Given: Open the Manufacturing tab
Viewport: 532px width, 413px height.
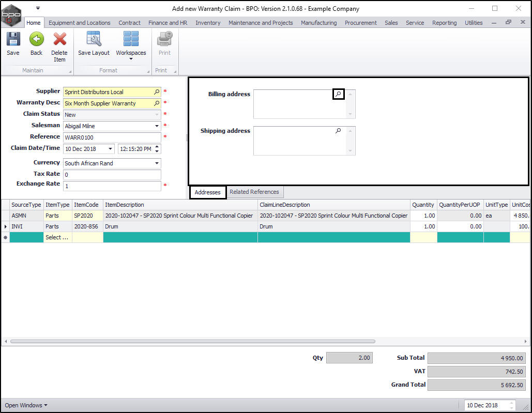Looking at the screenshot, I should pos(319,23).
